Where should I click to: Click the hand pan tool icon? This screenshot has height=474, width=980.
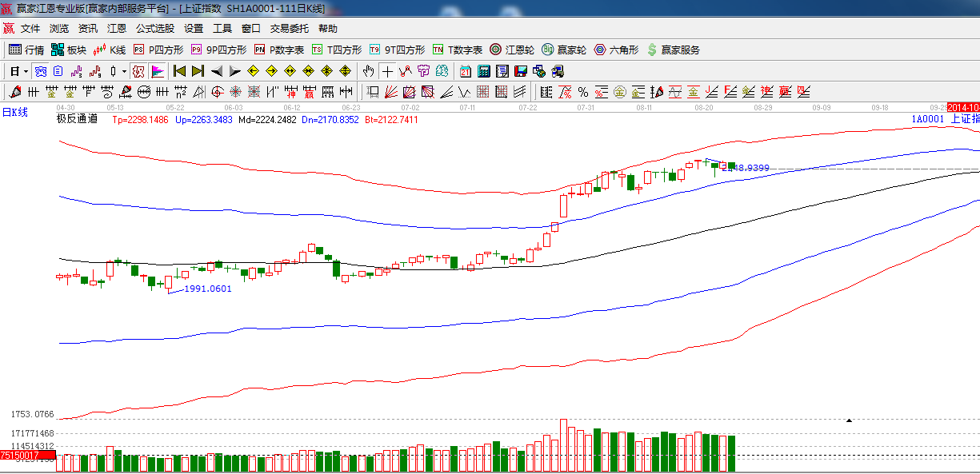click(369, 71)
